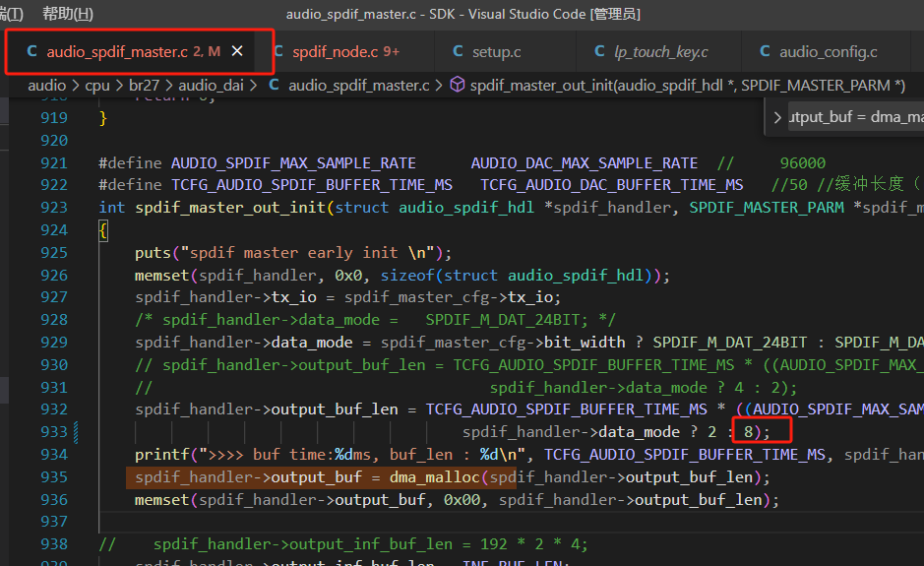This screenshot has height=566, width=924.
Task: Click 'AUDIO_DAC_MAX_SAMPLE_RATE' on line 921
Action: (584, 162)
